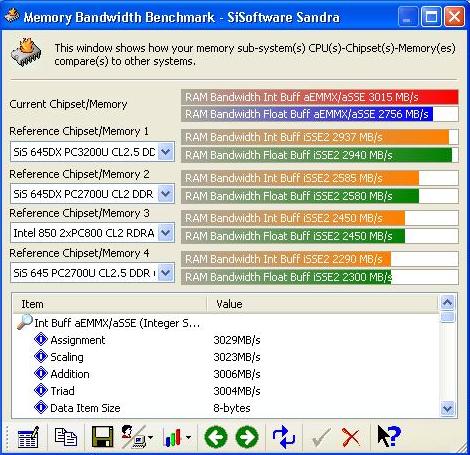Click the info icon beside Assignment

coord(41,339)
